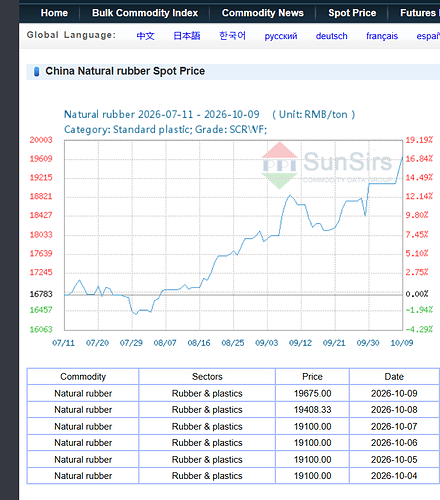Click the date 2026-10-06 cell
The image size is (440, 500).
pyautogui.click(x=394, y=443)
